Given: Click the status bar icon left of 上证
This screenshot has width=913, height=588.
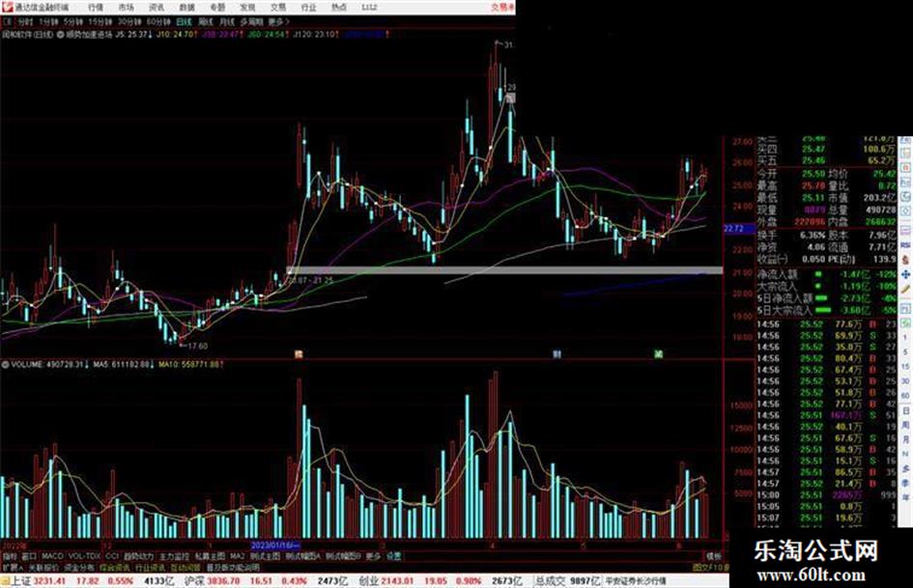Looking at the screenshot, I should tap(5, 581).
